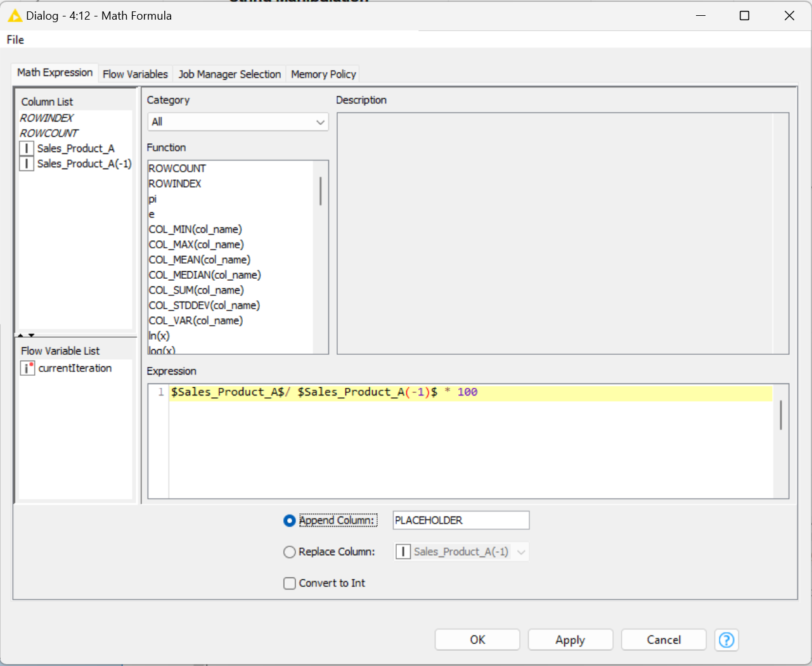Select the Append Column radio button

(x=290, y=520)
